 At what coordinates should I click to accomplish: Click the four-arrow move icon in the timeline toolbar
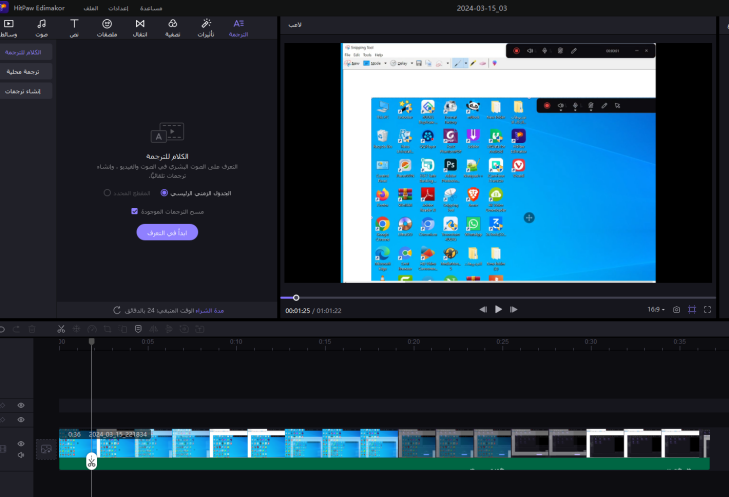(x=76, y=329)
